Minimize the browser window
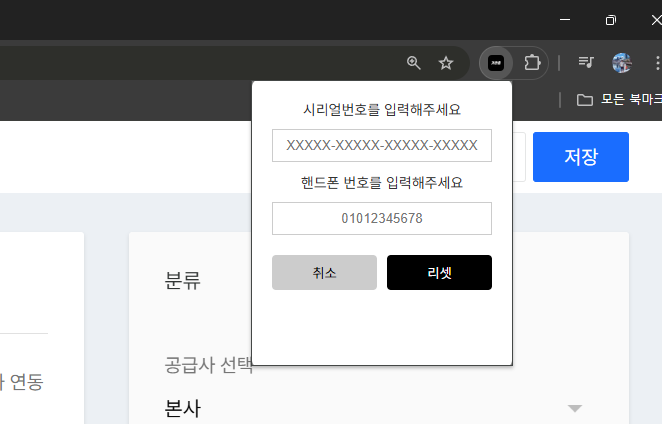 coord(565,20)
